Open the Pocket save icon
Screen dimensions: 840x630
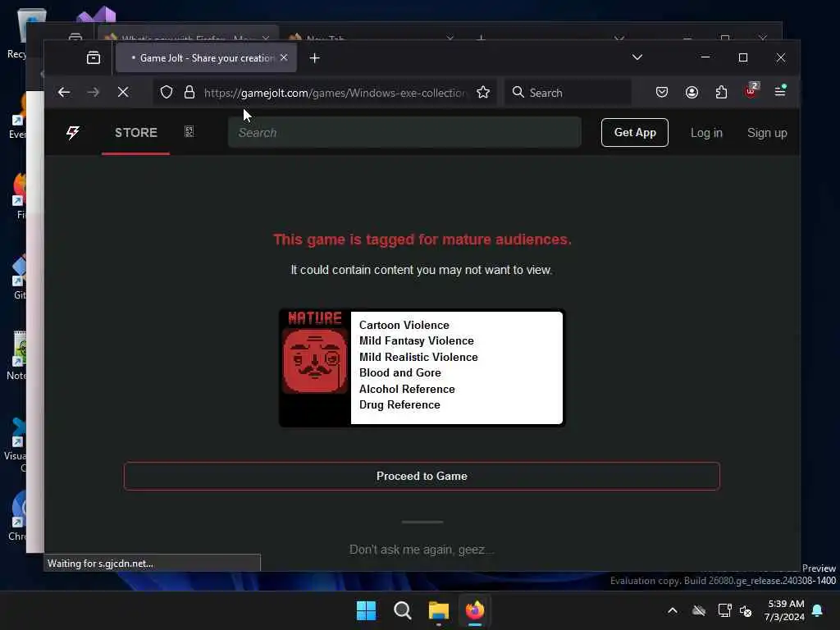tap(662, 93)
